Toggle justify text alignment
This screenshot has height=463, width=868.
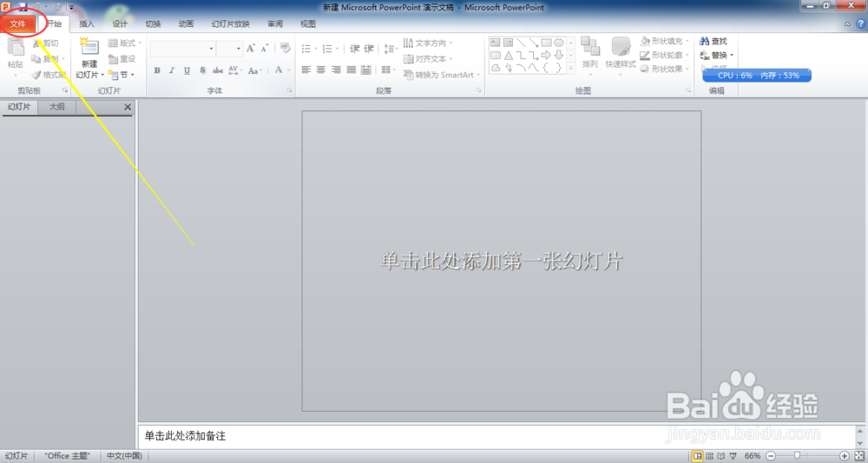point(351,69)
